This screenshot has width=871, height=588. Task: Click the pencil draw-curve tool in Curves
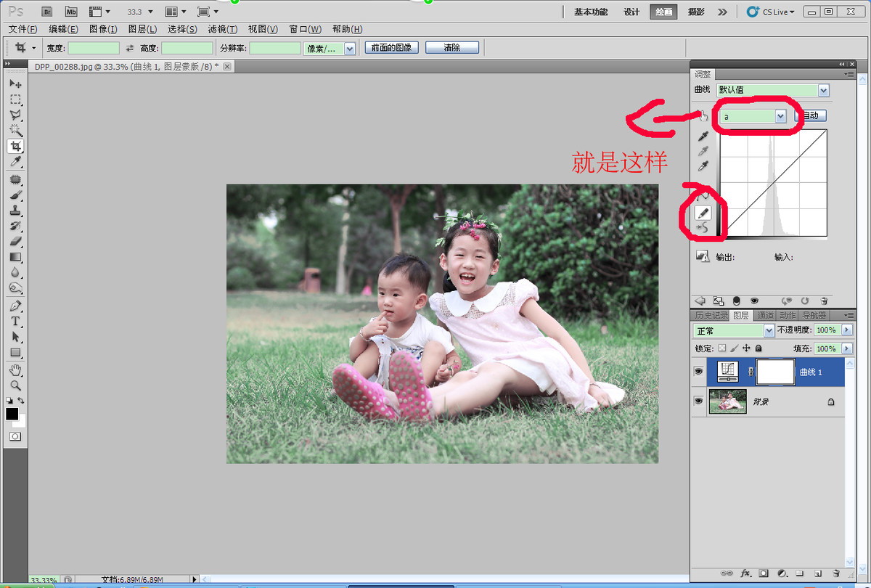pyautogui.click(x=703, y=213)
